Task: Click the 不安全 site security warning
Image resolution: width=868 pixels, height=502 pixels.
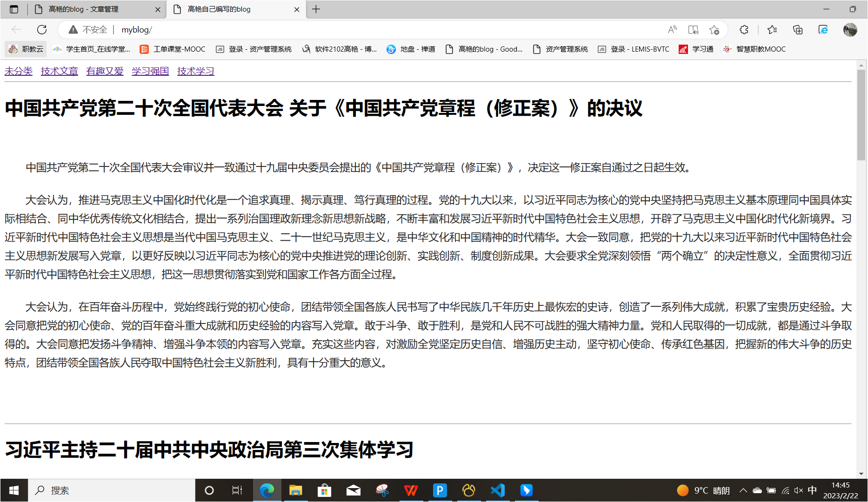Action: click(87, 30)
